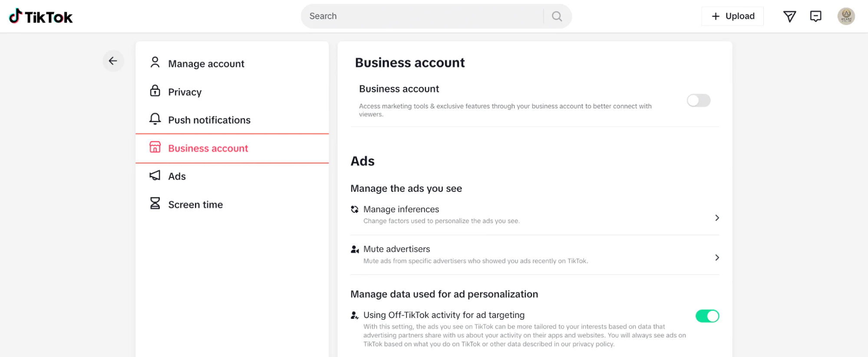Click the back arrow button

coord(113,61)
